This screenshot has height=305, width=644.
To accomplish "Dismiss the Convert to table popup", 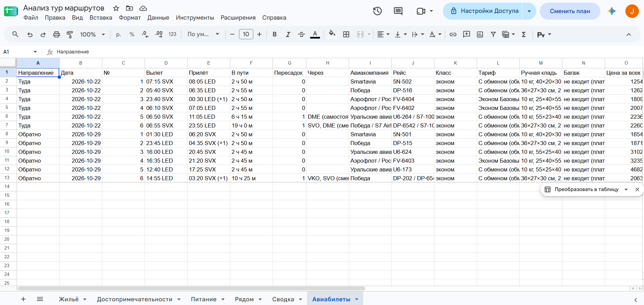I will [637, 189].
